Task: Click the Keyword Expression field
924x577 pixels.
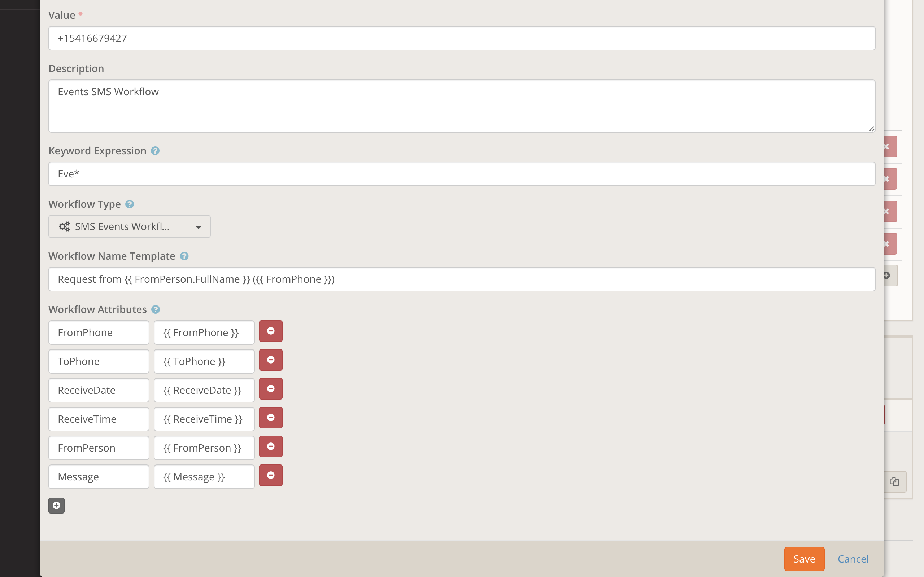Action: 461,174
